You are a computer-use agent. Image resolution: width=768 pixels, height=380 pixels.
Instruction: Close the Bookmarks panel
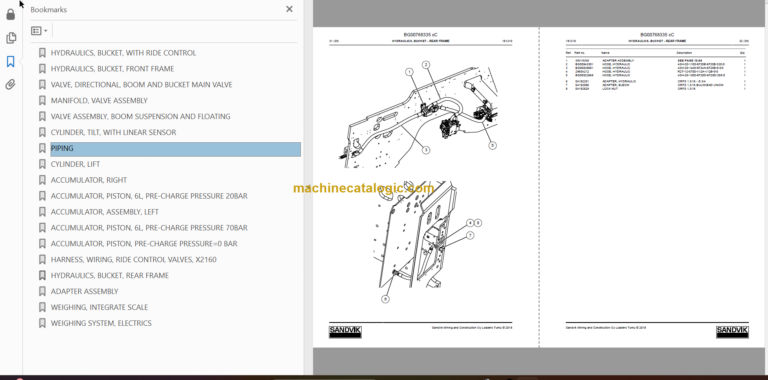pos(289,9)
